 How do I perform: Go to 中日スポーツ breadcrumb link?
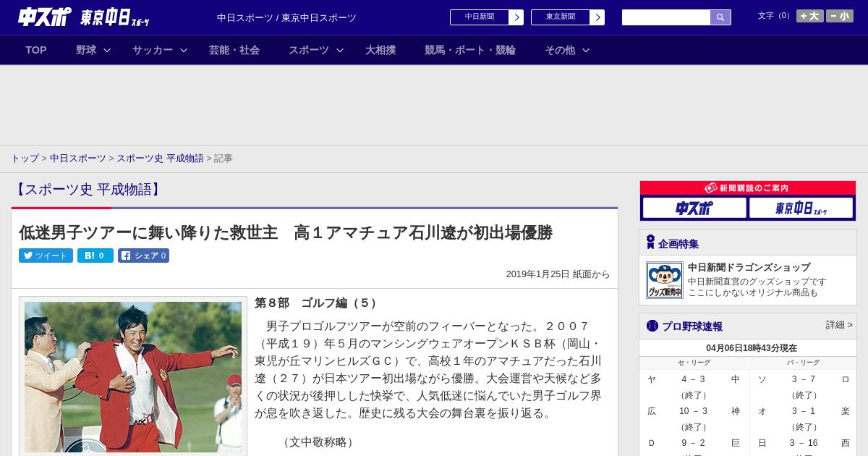pyautogui.click(x=78, y=158)
